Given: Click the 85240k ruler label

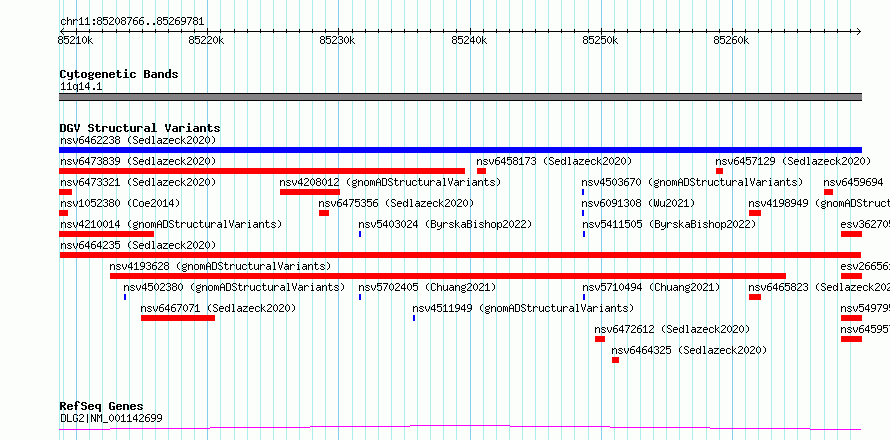Looking at the screenshot, I should point(469,41).
